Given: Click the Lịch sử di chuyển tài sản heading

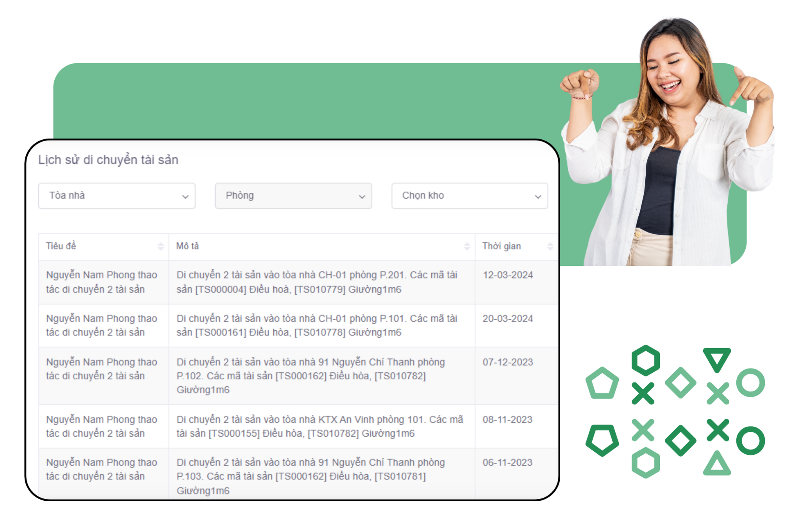Looking at the screenshot, I should (x=108, y=160).
